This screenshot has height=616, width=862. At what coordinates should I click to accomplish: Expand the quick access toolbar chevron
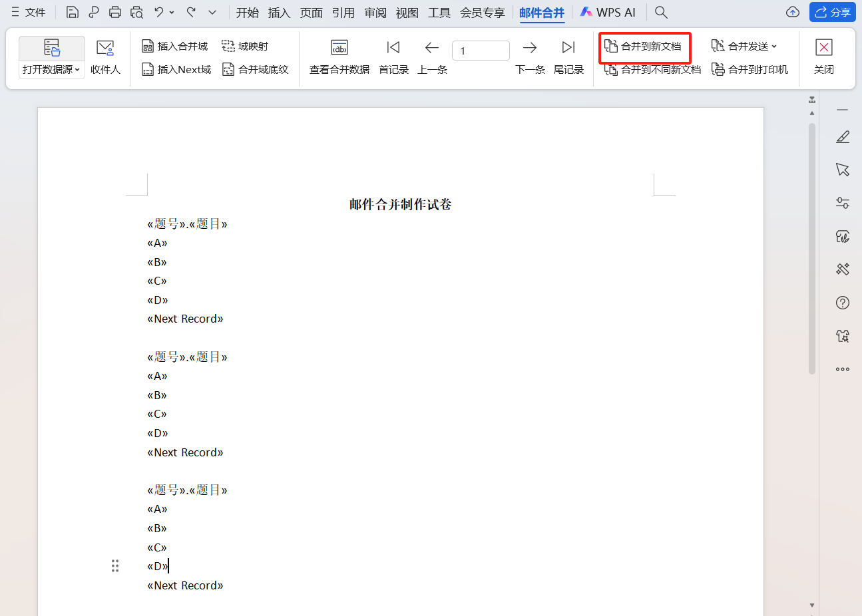tap(212, 12)
